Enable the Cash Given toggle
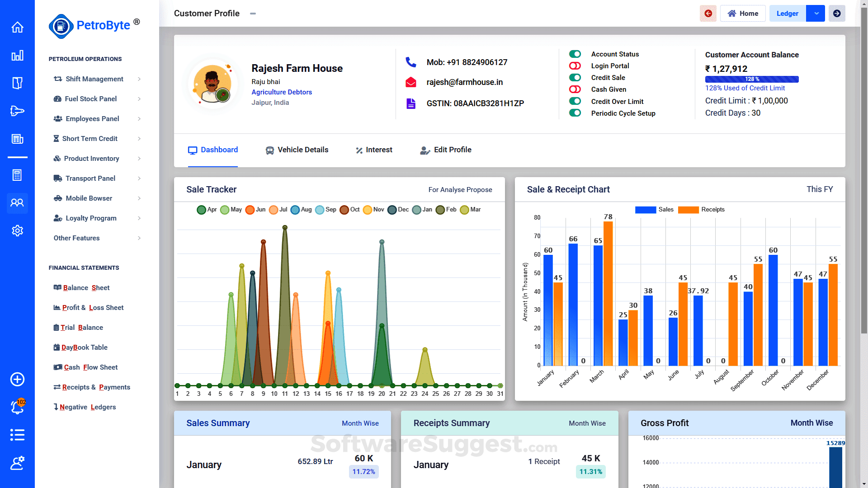This screenshot has height=488, width=868. (575, 89)
